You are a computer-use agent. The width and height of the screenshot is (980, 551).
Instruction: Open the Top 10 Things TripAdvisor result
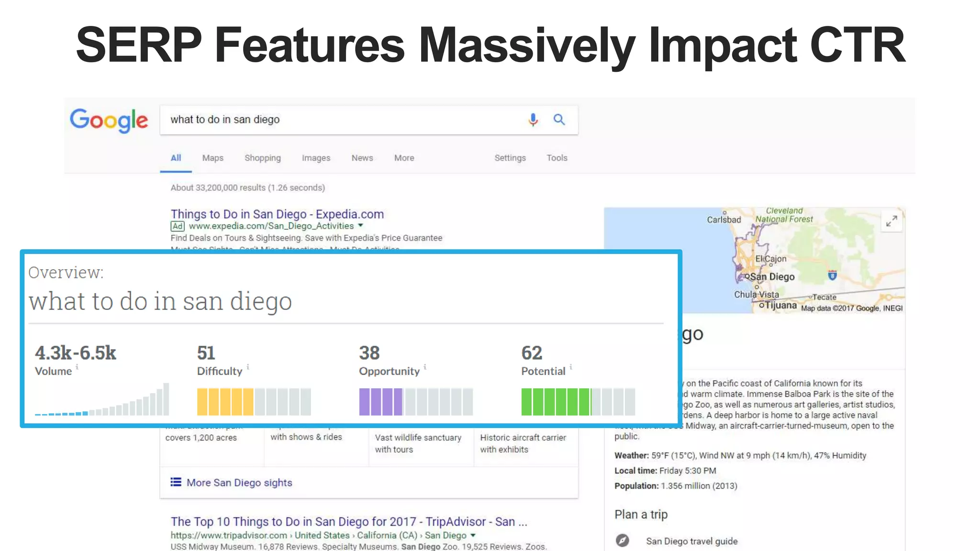click(x=349, y=521)
